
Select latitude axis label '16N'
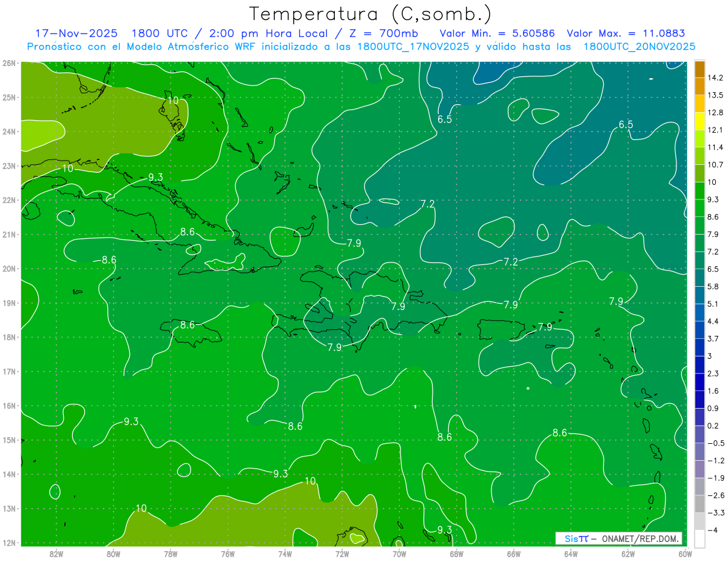tap(9, 406)
